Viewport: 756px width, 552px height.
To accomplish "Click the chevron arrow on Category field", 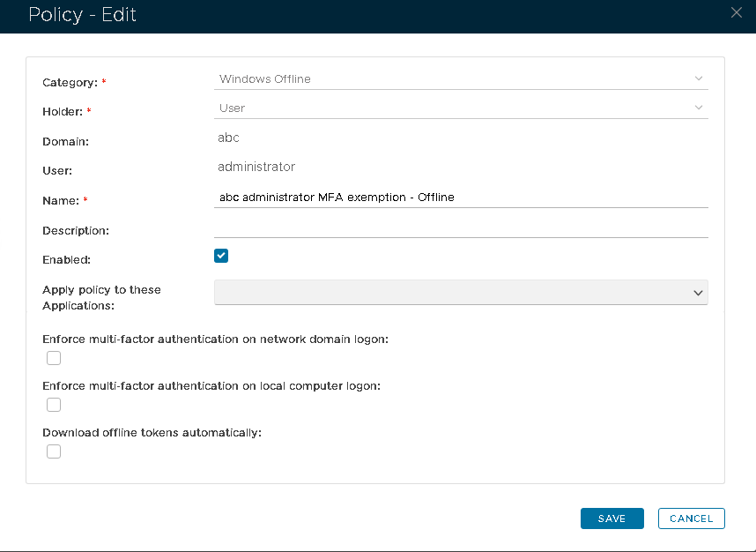I will 699,78.
